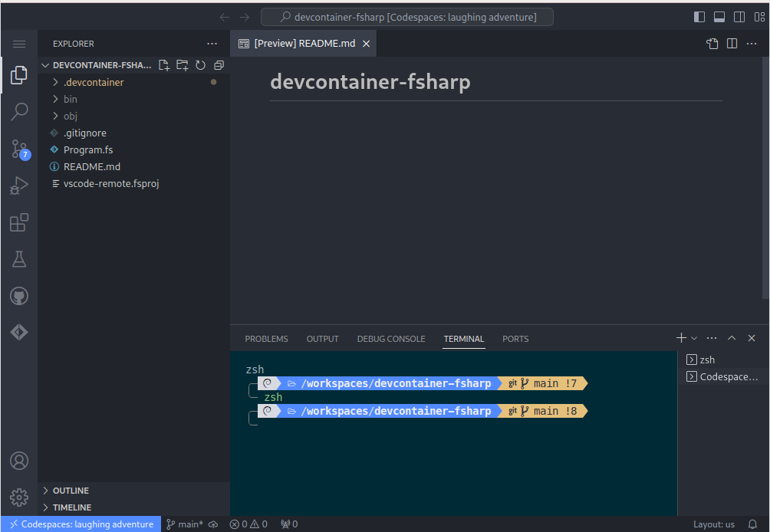This screenshot has width=770, height=532.
Task: Click the New File icon in Explorer
Action: click(164, 65)
